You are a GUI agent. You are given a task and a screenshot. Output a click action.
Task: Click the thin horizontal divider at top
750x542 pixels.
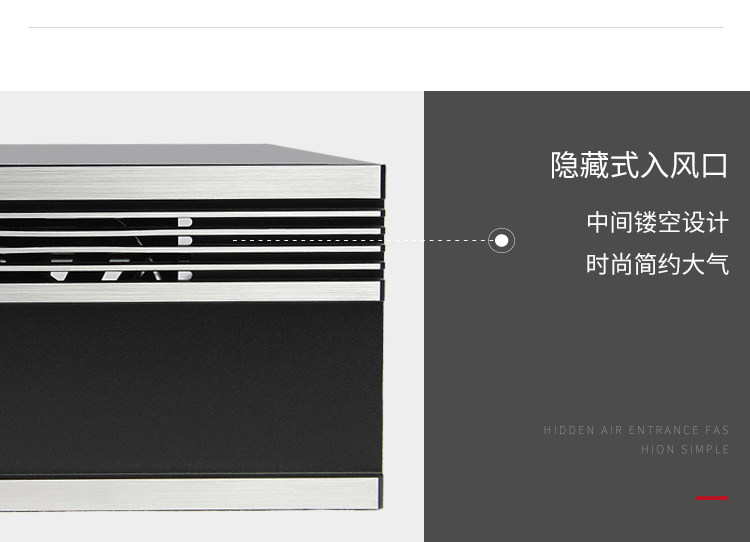[x=376, y=27]
